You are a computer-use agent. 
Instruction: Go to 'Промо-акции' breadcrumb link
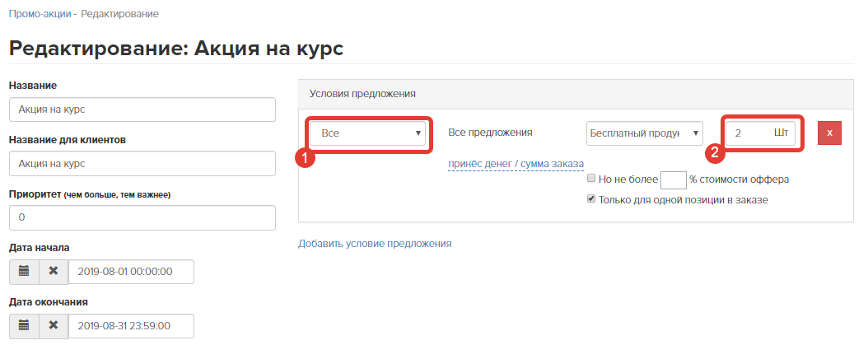pyautogui.click(x=40, y=14)
